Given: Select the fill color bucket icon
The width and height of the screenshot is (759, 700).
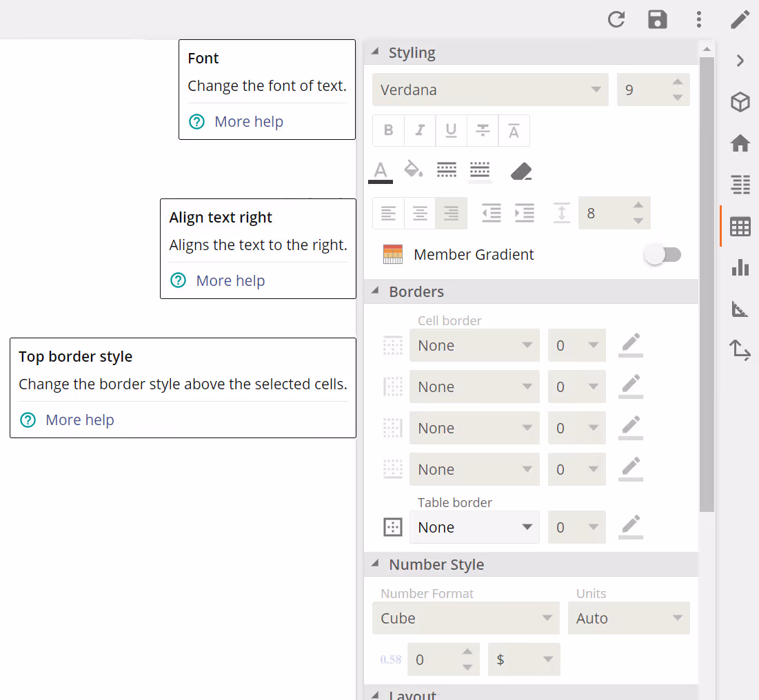Looking at the screenshot, I should coord(413,170).
